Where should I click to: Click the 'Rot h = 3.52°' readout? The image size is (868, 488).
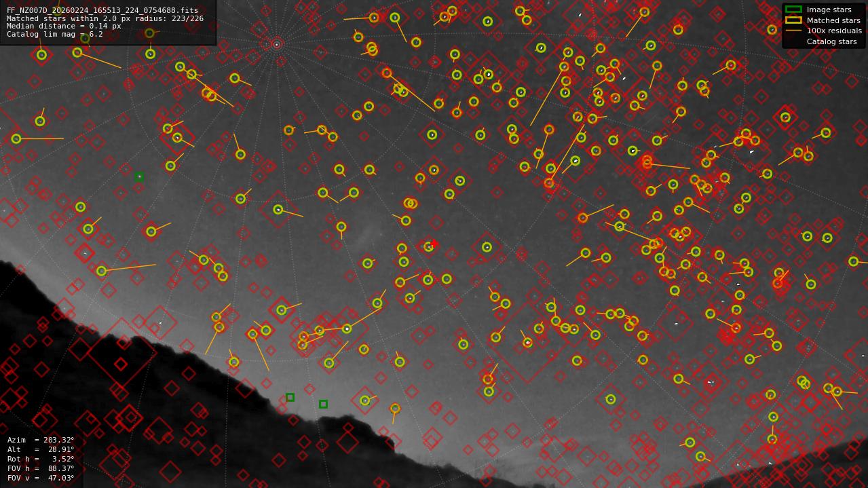pos(41,459)
